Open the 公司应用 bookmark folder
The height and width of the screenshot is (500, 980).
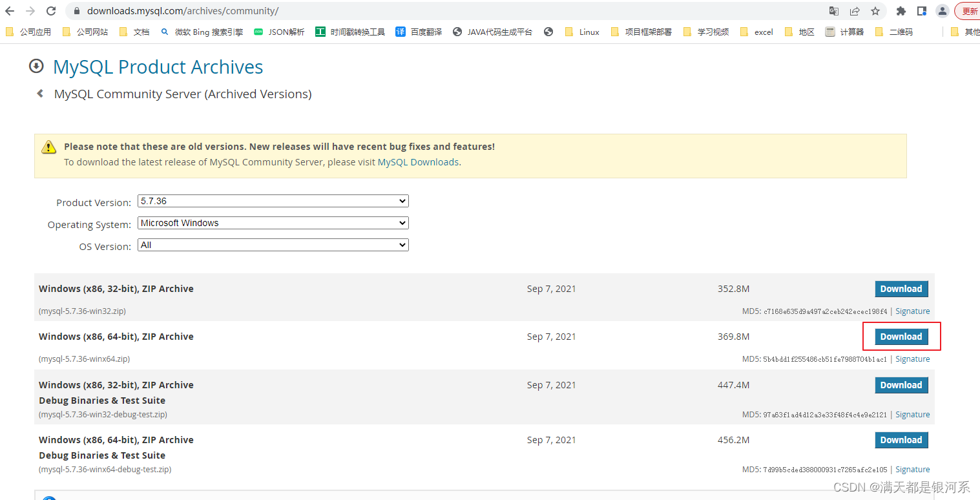[x=28, y=32]
